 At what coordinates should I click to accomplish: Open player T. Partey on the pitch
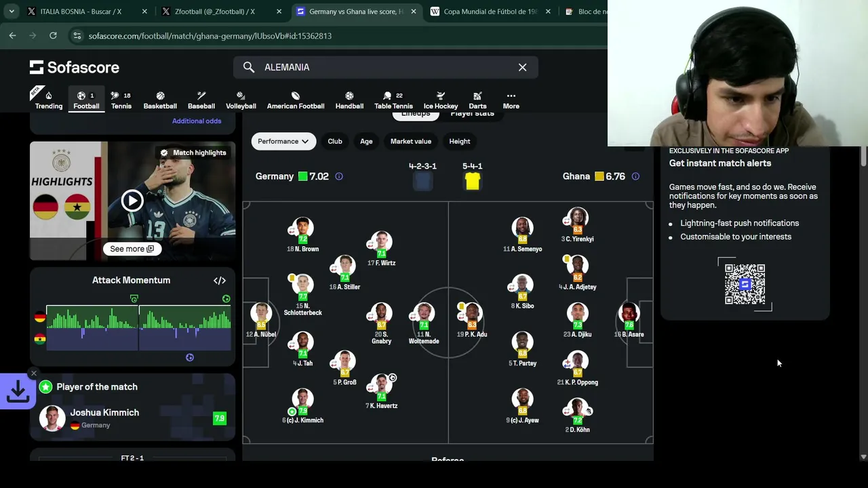tap(522, 349)
